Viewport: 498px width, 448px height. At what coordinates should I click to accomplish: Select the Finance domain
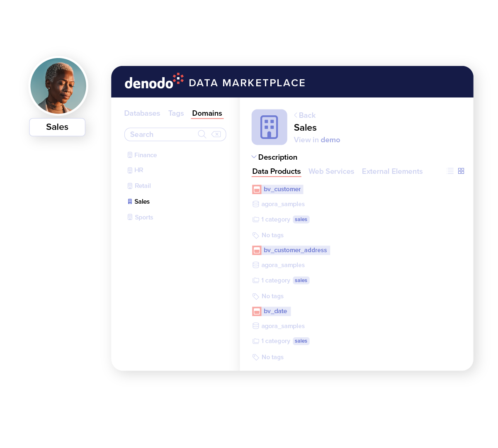[x=145, y=155]
